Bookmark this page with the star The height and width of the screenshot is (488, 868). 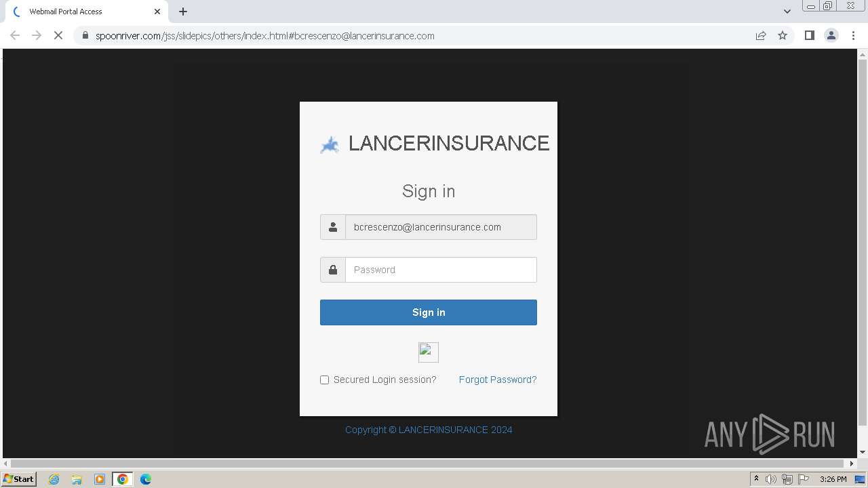783,36
